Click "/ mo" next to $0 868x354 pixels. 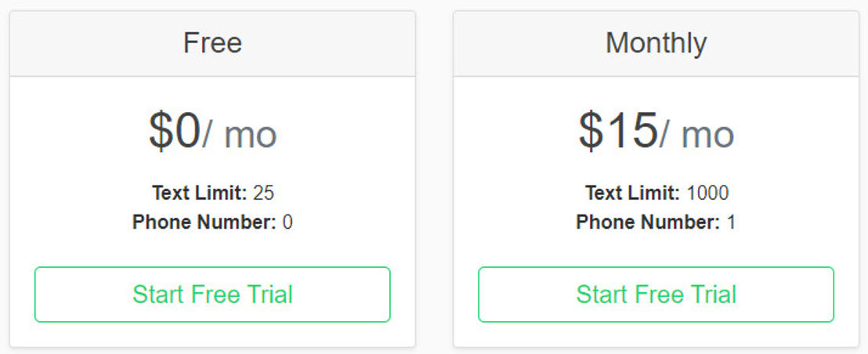point(240,135)
